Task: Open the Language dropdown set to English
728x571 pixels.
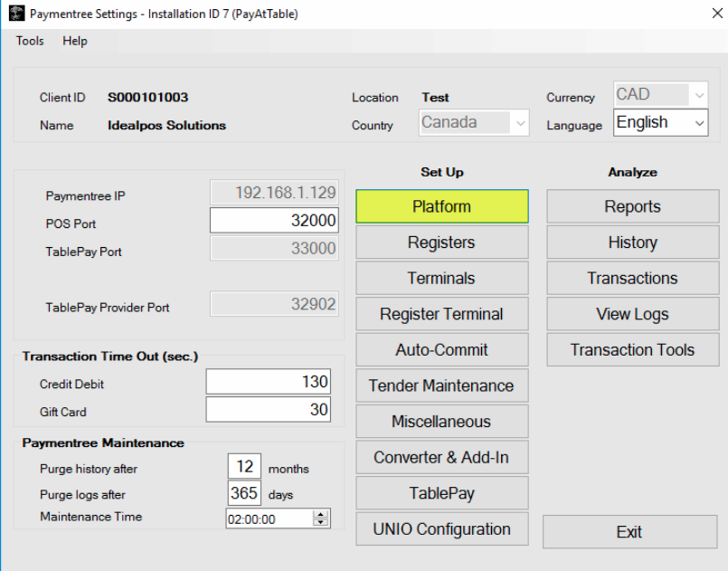Action: [x=661, y=123]
